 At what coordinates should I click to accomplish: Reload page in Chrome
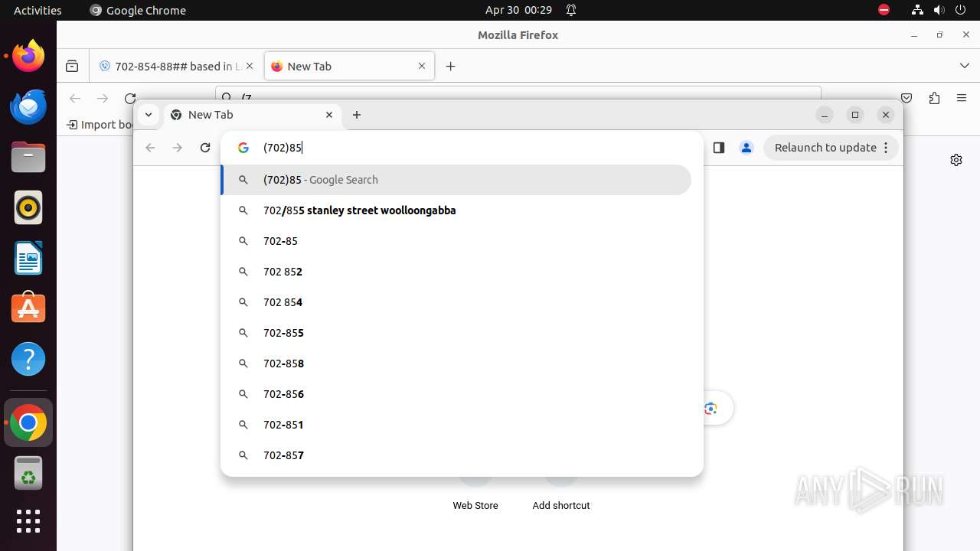click(x=205, y=148)
